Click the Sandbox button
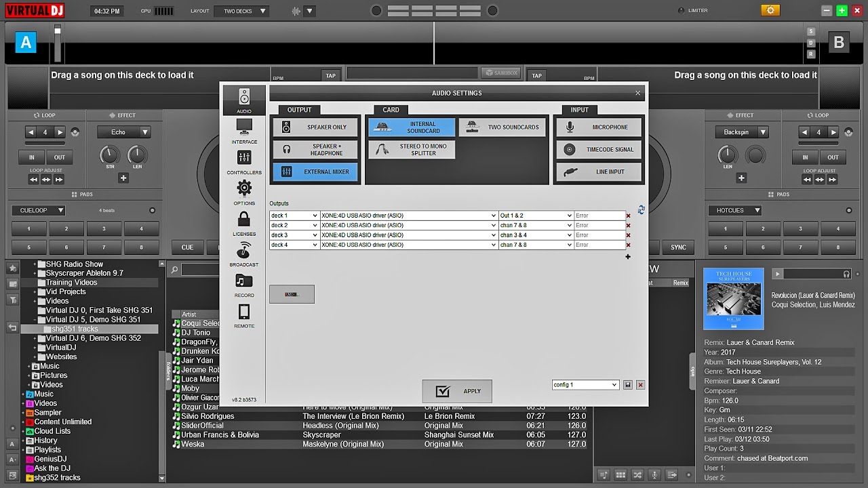Image resolution: width=868 pixels, height=488 pixels. tap(500, 73)
